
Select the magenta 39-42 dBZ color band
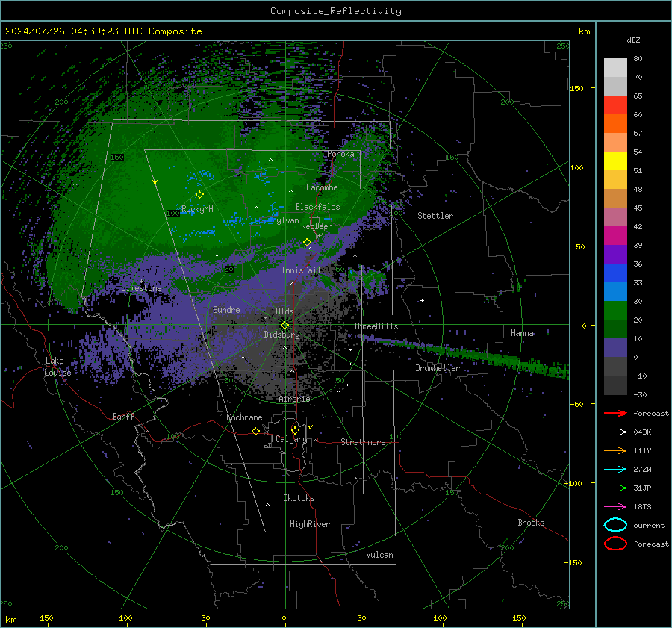point(615,235)
